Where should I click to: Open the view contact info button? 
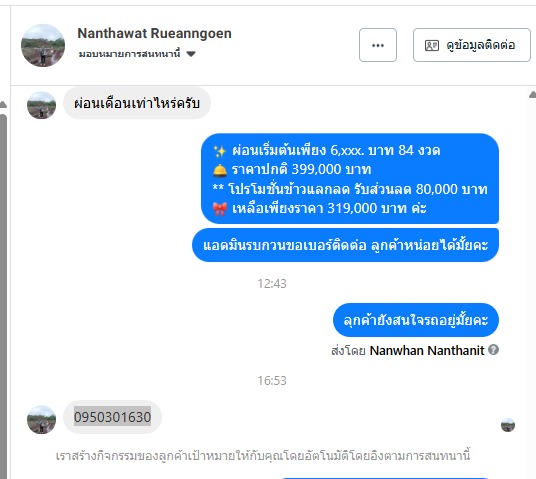point(472,45)
